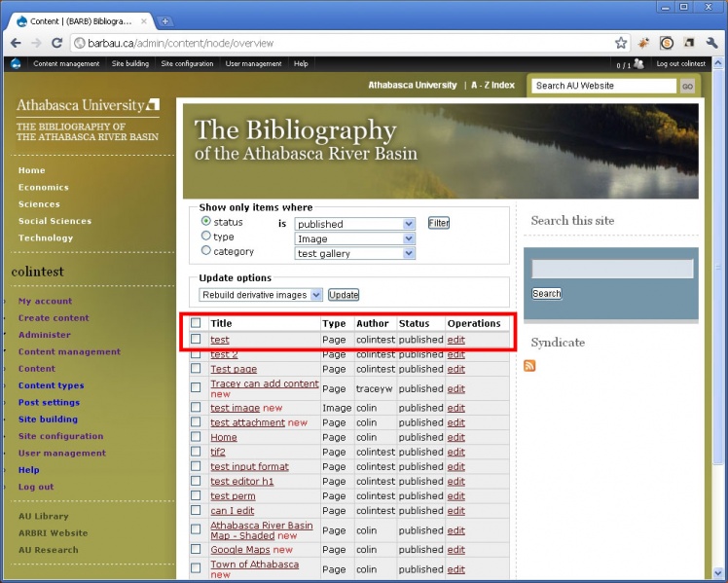Open Technology in left navigation

pyautogui.click(x=46, y=237)
